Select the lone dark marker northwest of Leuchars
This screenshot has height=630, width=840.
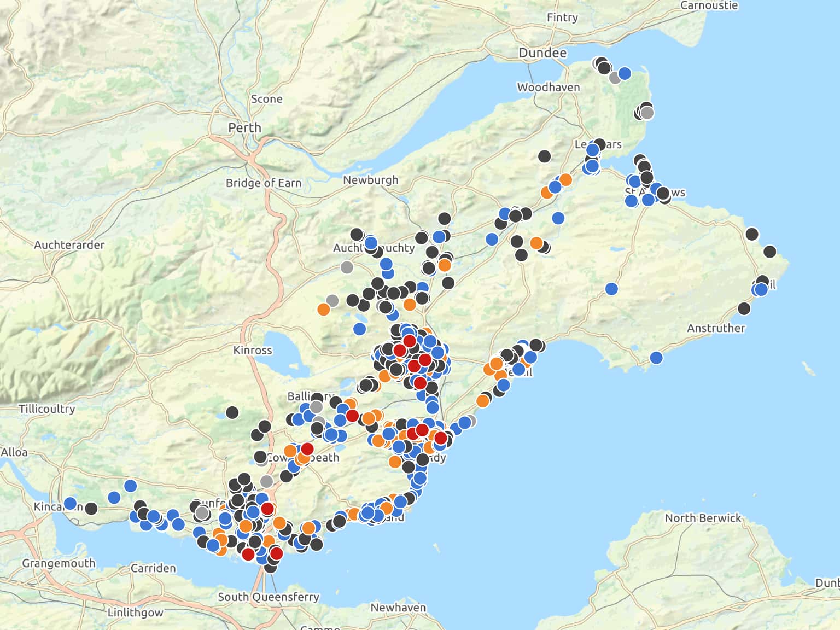[x=544, y=156]
